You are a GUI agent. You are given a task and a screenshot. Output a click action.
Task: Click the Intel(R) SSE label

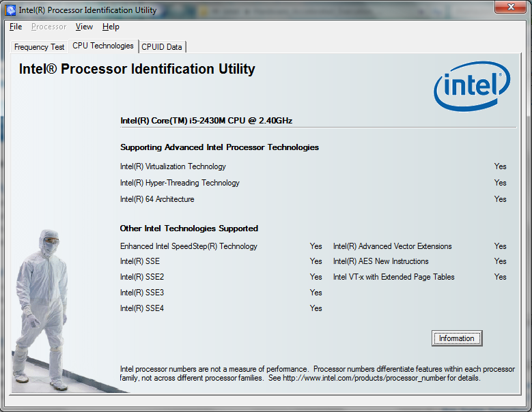pyautogui.click(x=140, y=261)
